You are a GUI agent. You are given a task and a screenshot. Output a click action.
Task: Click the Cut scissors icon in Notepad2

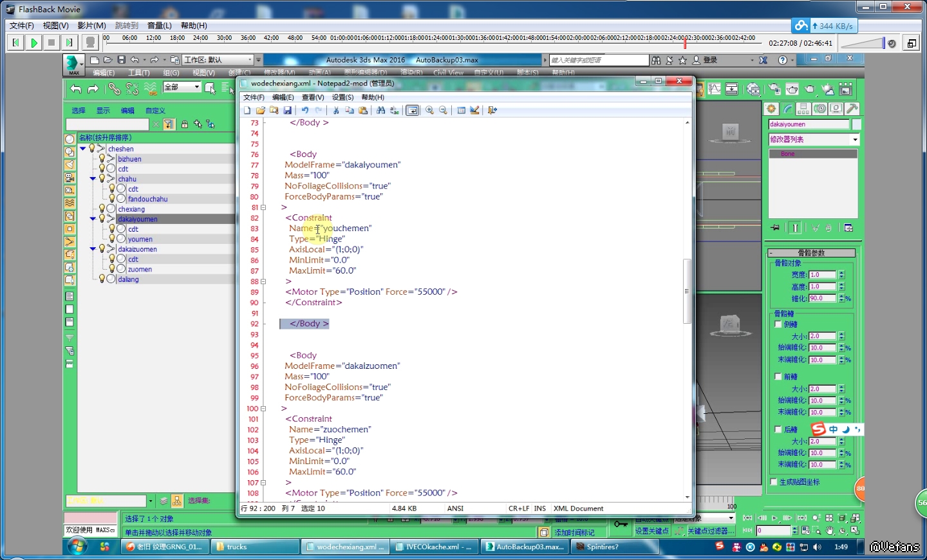[x=335, y=111]
